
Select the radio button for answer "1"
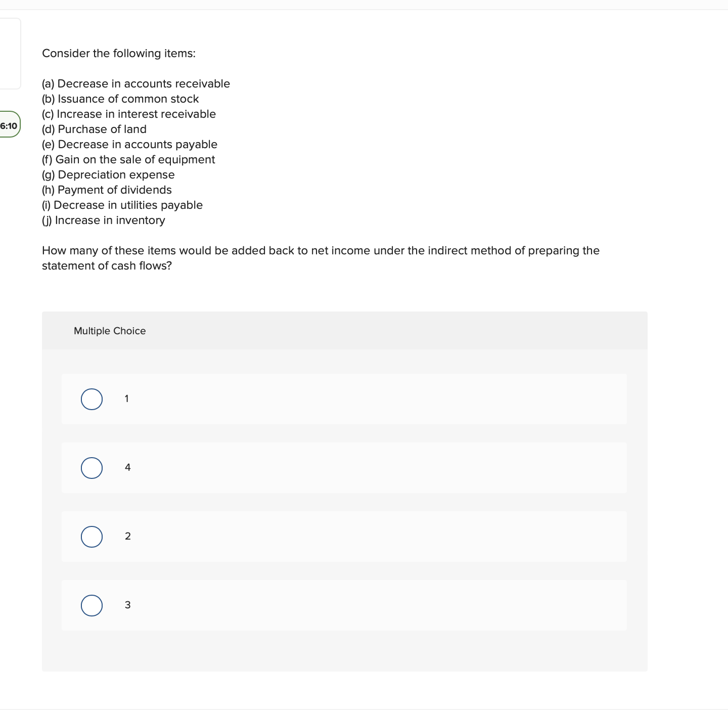point(92,399)
